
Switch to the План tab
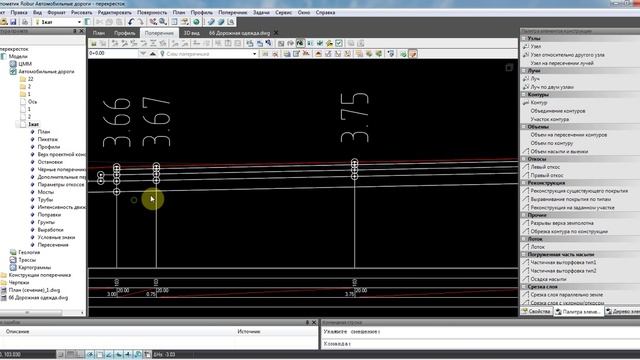pos(98,33)
